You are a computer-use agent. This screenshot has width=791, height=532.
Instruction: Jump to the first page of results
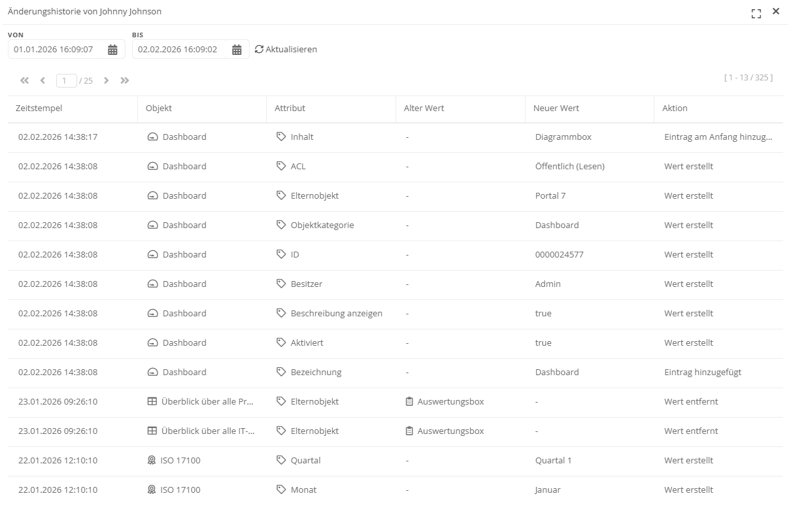pos(24,80)
